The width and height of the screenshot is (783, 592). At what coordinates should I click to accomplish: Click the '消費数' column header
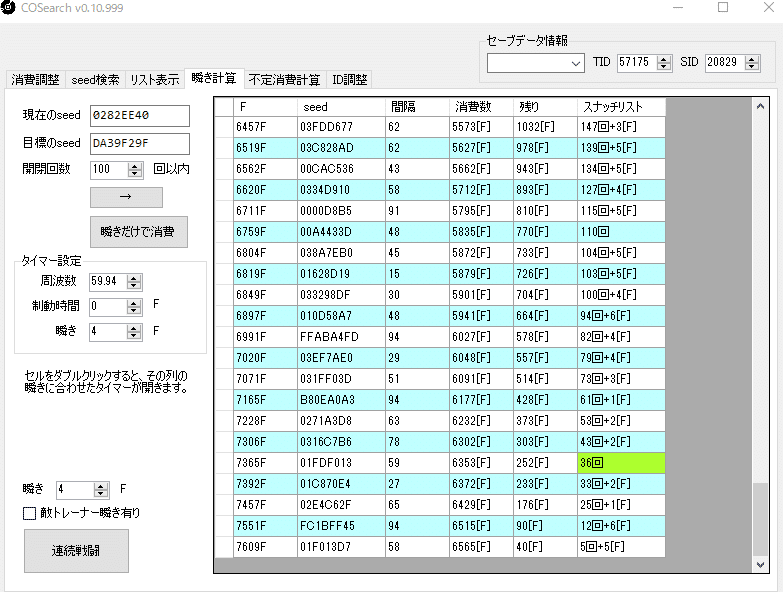tap(481, 107)
